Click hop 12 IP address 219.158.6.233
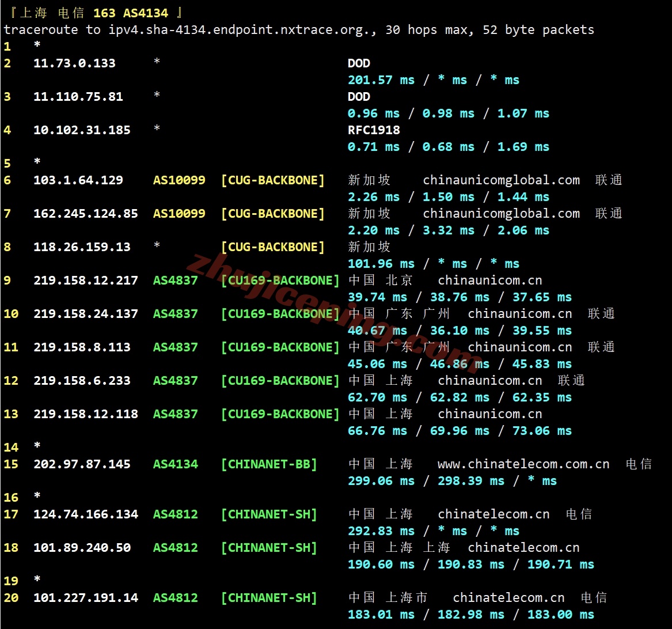 pos(82,381)
